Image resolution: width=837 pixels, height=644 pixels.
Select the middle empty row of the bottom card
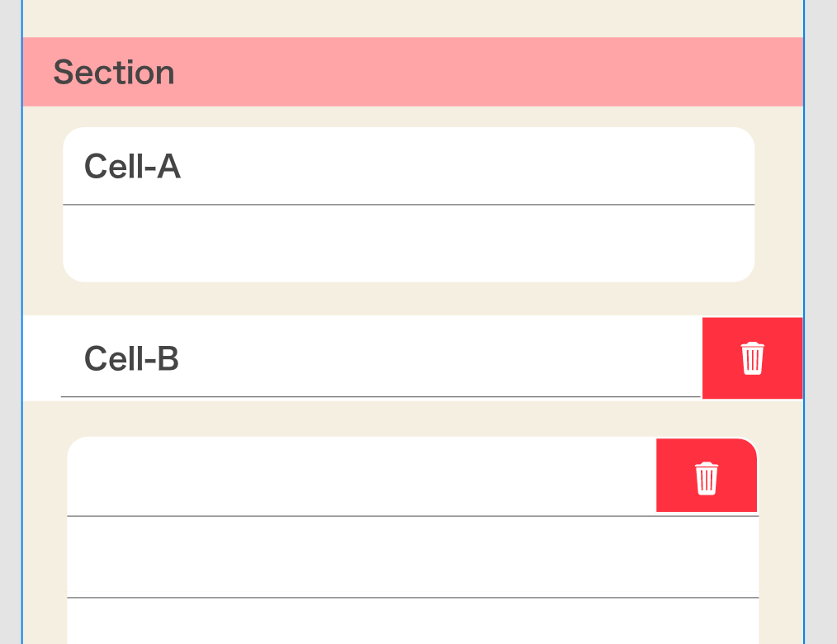tap(413, 556)
